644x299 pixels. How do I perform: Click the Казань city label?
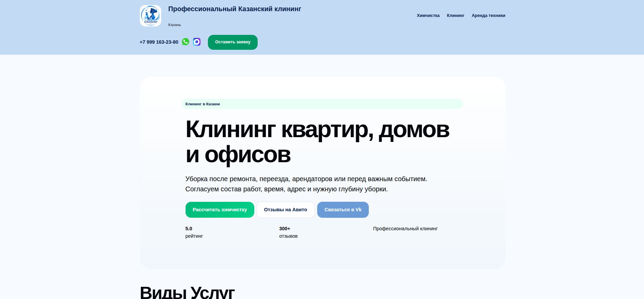click(x=175, y=25)
